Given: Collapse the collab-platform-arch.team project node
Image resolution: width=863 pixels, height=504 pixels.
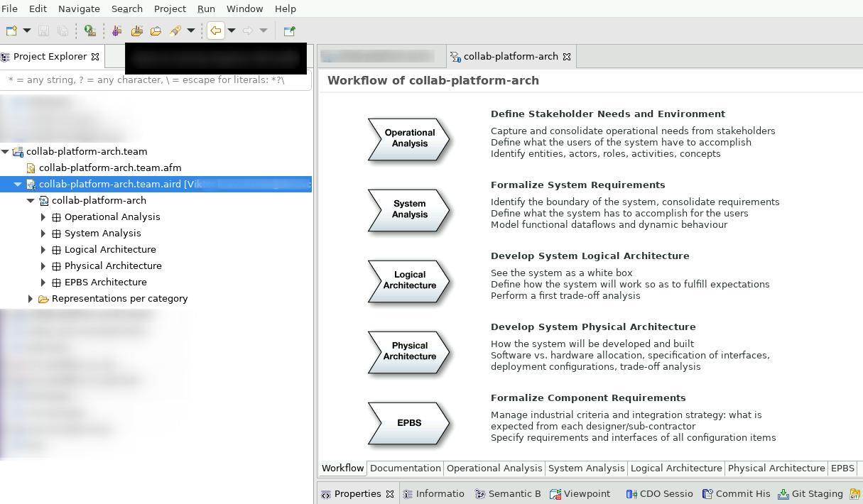Looking at the screenshot, I should click(x=5, y=151).
